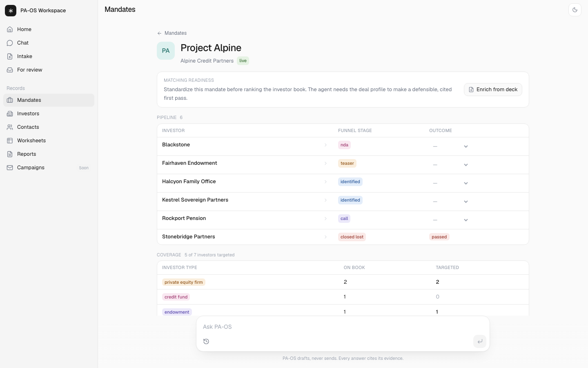588x368 pixels.
Task: Expand the outcome dropdown for Rockport Pension
Action: tap(450, 220)
